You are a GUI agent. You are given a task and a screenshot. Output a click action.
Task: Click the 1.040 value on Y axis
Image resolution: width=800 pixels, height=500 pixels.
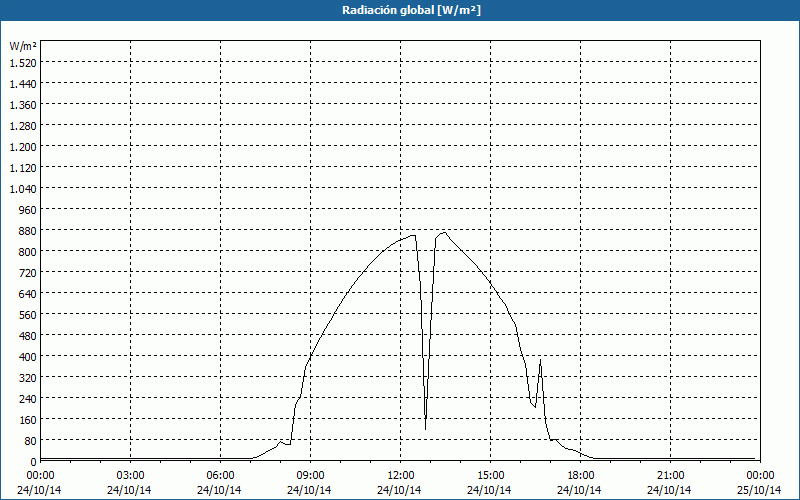(23, 189)
